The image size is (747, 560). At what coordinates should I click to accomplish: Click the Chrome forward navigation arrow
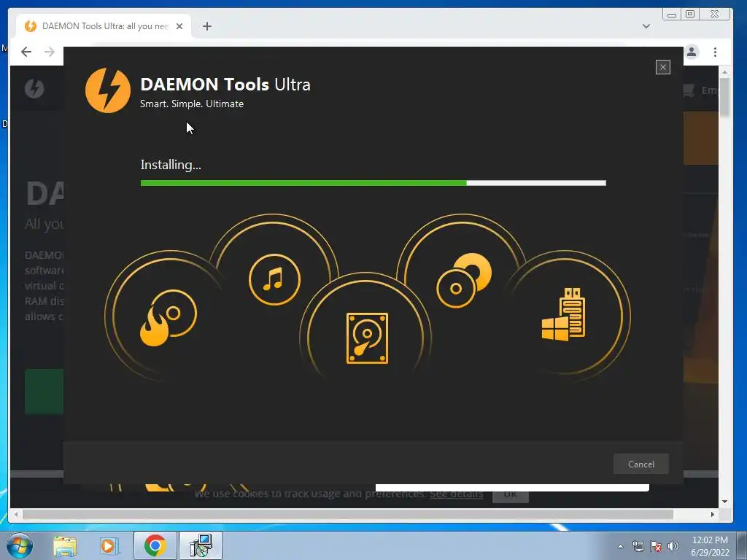pos(50,52)
